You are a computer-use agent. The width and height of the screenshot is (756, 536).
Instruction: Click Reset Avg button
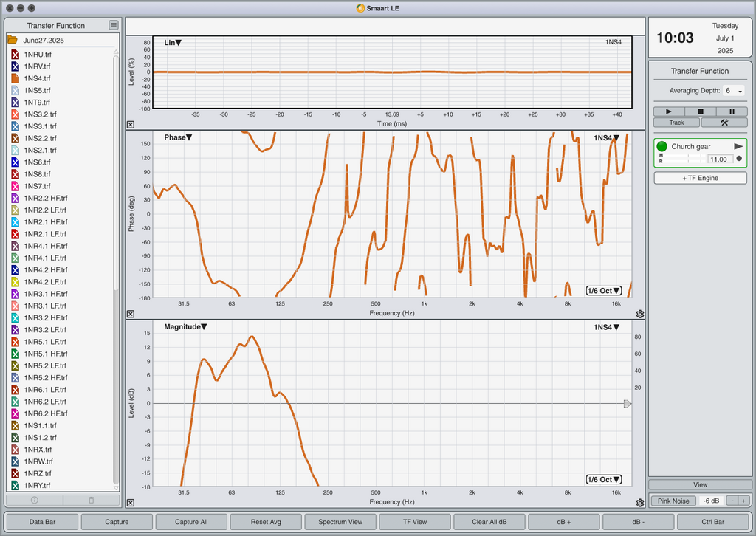pyautogui.click(x=266, y=521)
